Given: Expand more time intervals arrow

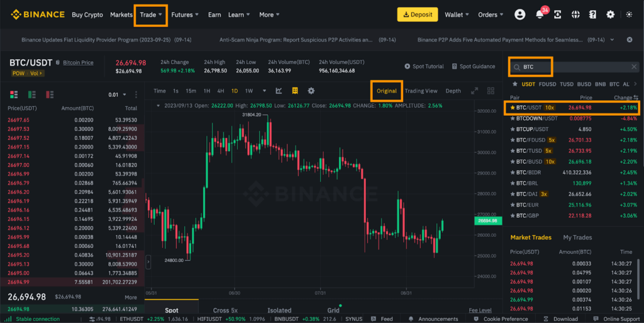Looking at the screenshot, I should tap(264, 91).
